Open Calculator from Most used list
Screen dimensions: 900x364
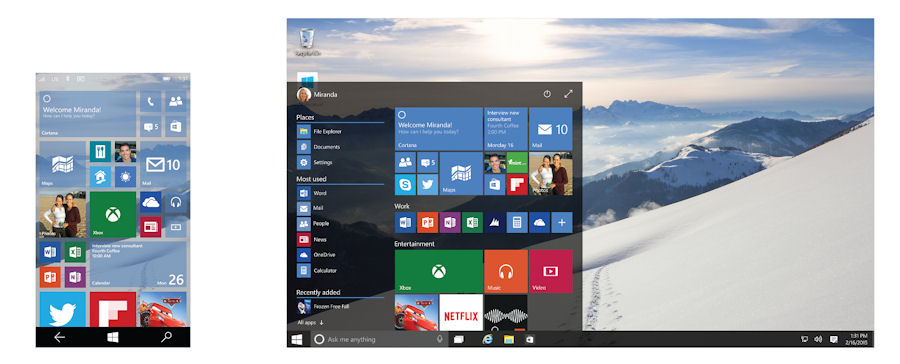[340, 270]
